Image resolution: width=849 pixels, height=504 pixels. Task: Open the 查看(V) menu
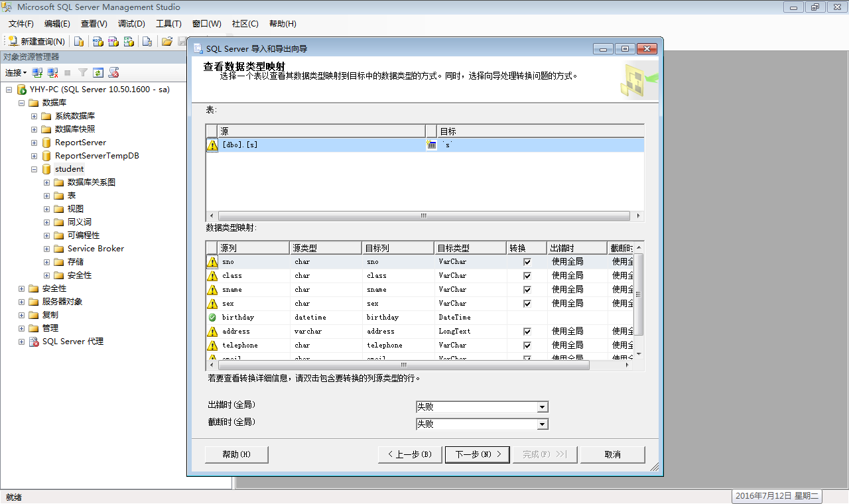pos(94,24)
